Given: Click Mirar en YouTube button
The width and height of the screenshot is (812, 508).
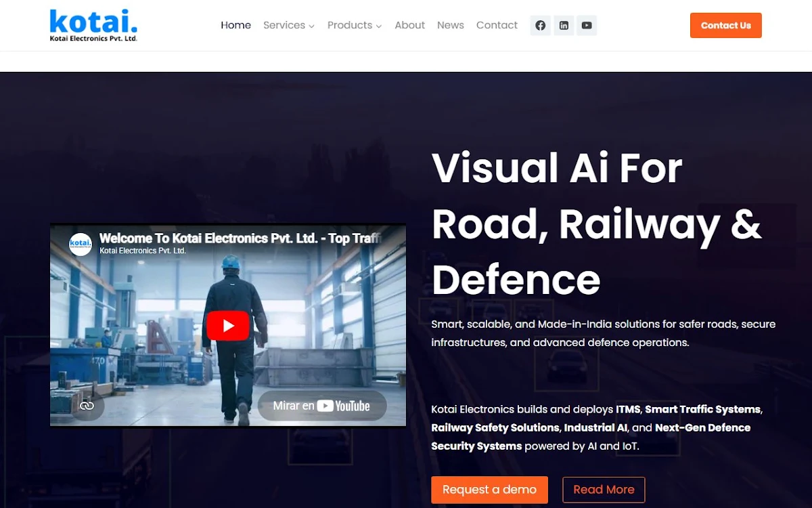Looking at the screenshot, I should click(x=321, y=406).
